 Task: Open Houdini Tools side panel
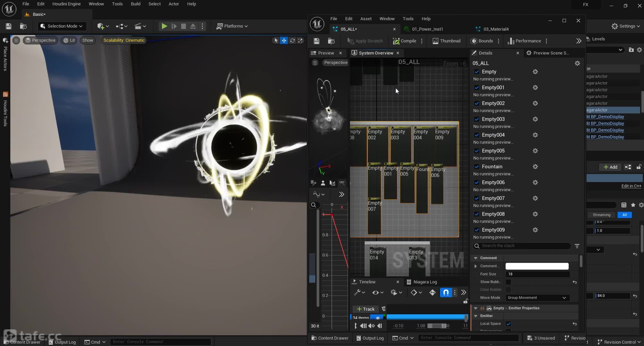pos(5,110)
